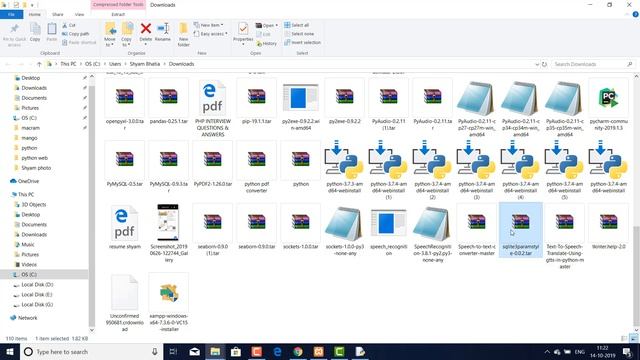Click the refresh button beside address bar
Screen dimensions: 640x360
click(x=544, y=64)
